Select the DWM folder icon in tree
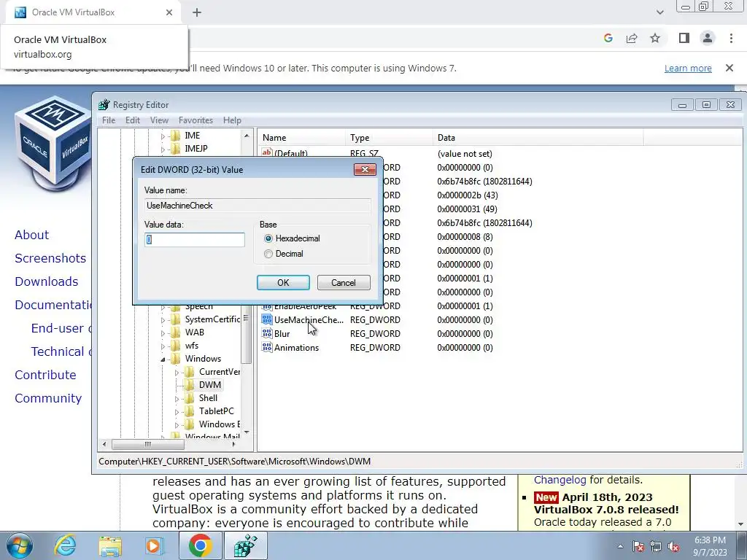This screenshot has width=747, height=560. click(190, 385)
